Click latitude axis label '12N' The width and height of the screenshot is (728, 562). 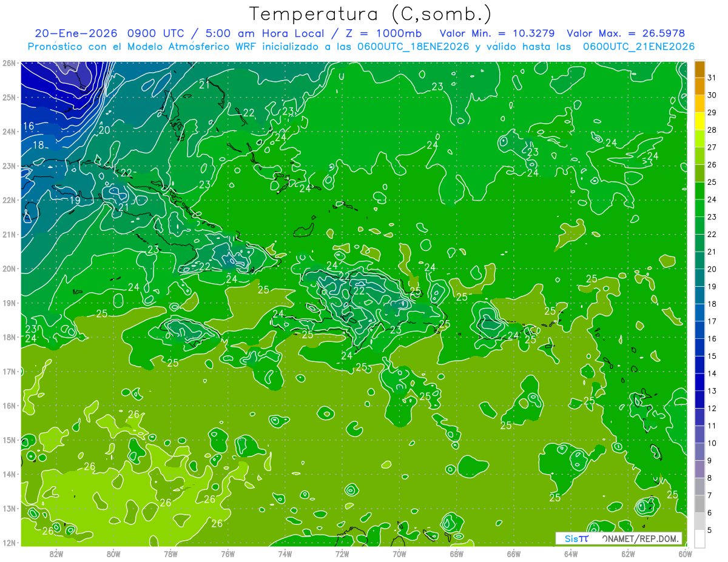tap(8, 543)
